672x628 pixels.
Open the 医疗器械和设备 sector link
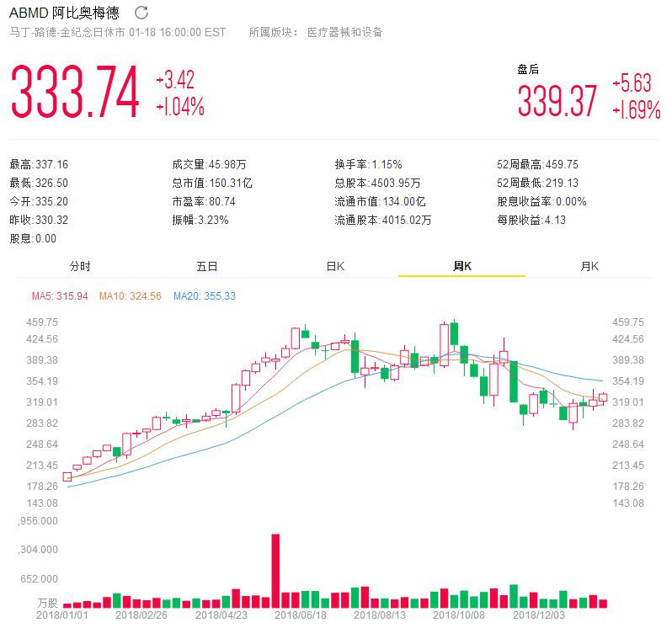[x=344, y=32]
